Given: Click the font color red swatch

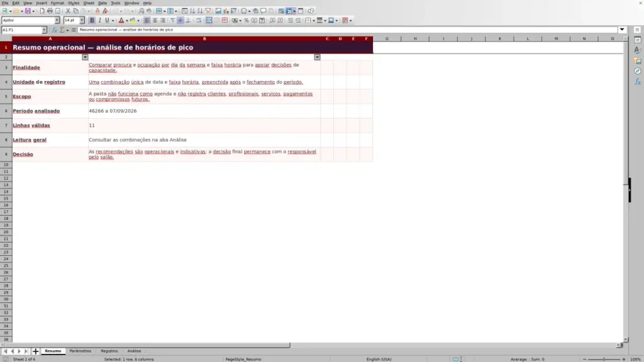Looking at the screenshot, I should (x=121, y=20).
